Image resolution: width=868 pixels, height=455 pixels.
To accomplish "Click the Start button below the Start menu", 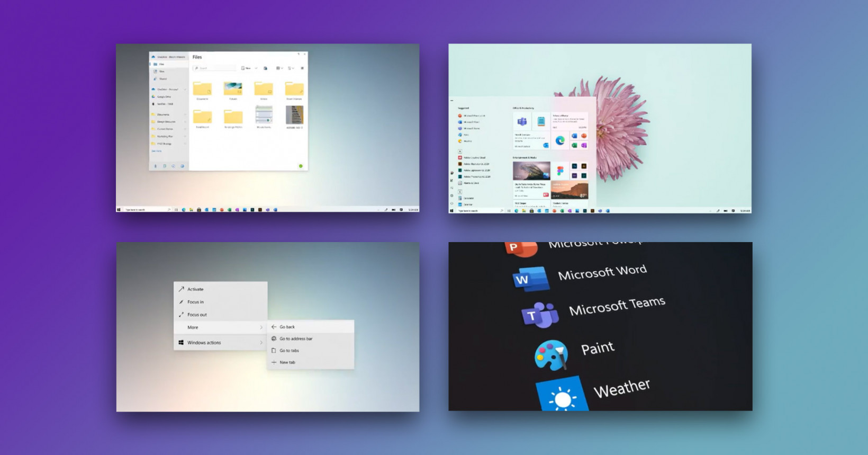I will pos(451,211).
